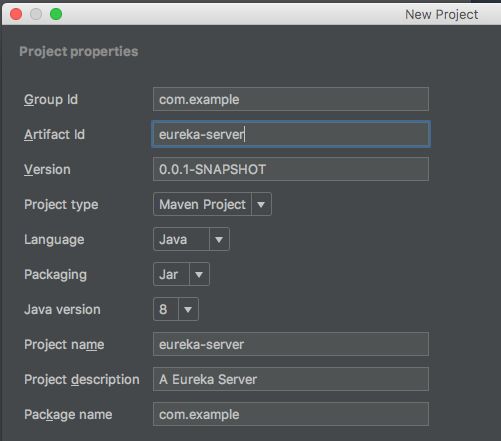Click the Java version 8 combo box
The height and width of the screenshot is (441, 501).
[176, 309]
